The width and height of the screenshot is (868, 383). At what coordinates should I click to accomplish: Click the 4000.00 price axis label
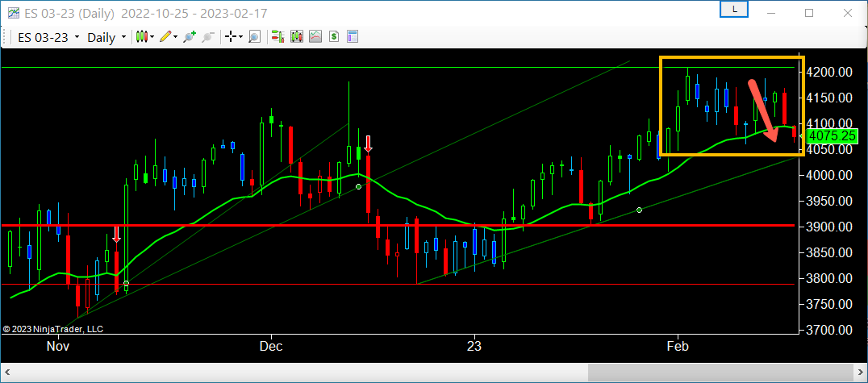(828, 176)
